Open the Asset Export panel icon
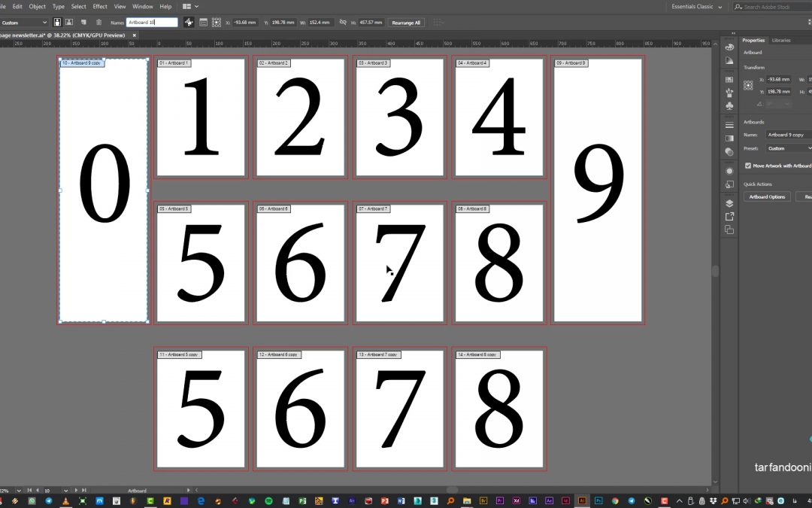 [729, 217]
